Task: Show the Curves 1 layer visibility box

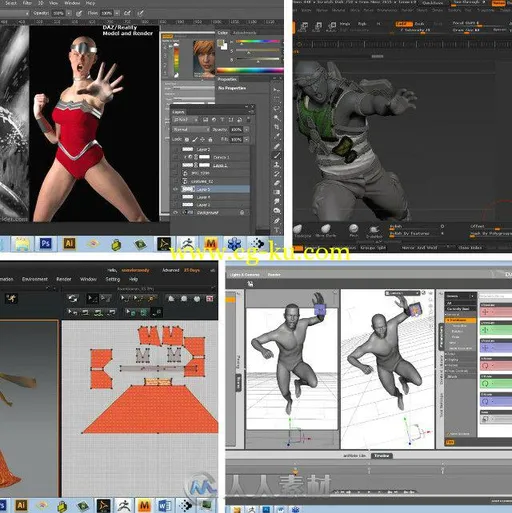Action: click(175, 157)
